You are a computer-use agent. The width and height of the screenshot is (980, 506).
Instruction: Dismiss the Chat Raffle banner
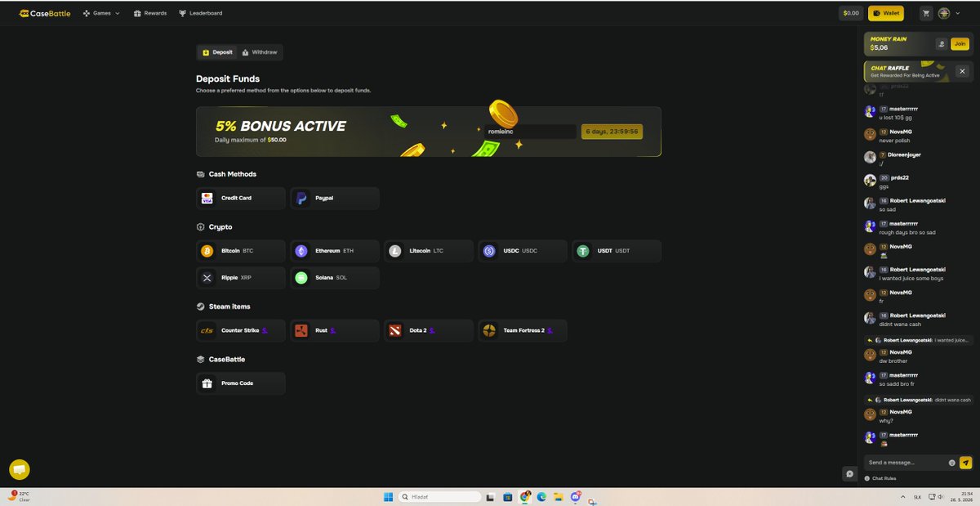coord(962,71)
